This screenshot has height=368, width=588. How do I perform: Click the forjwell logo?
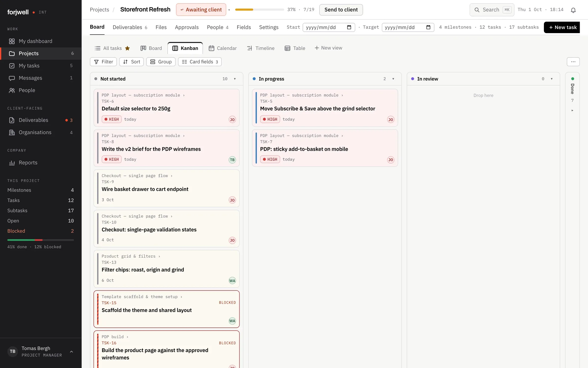18,12
